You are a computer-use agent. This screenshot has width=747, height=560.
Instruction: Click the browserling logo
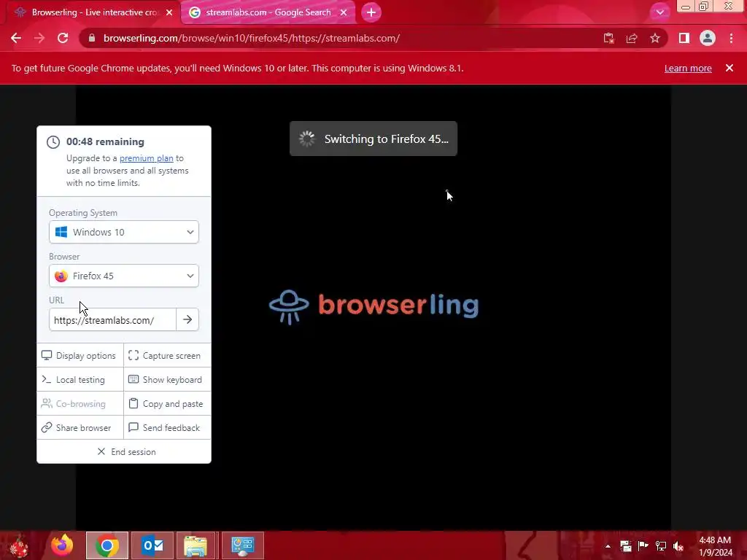pyautogui.click(x=374, y=306)
